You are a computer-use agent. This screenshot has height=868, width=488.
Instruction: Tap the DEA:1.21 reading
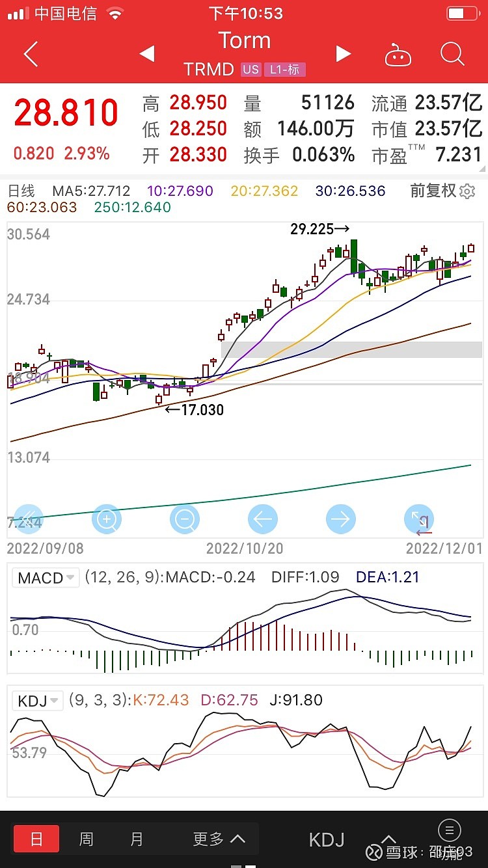pos(388,577)
